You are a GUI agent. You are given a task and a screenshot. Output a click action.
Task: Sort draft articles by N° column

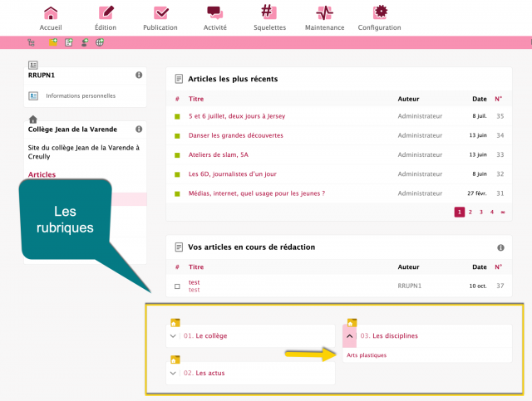coord(498,267)
